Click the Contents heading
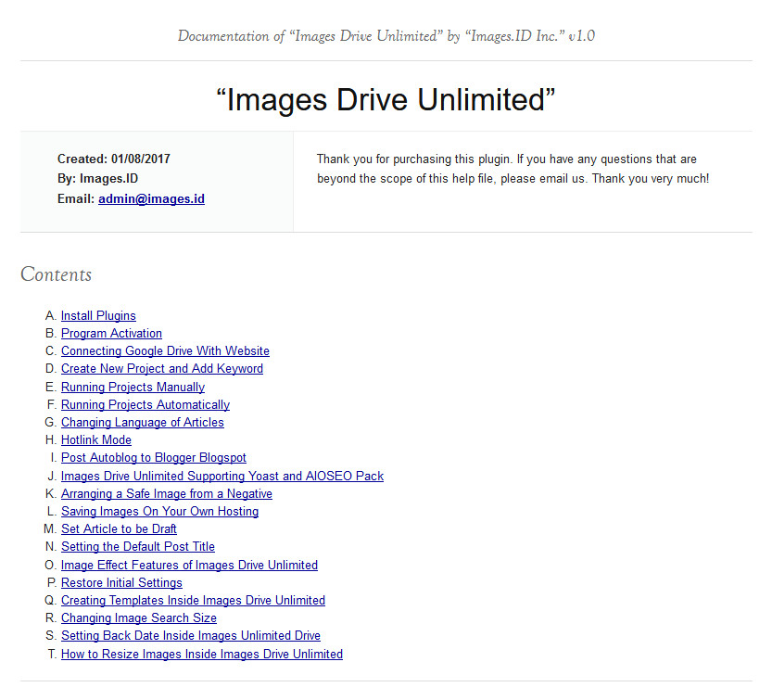The height and width of the screenshot is (700, 772). pos(57,274)
